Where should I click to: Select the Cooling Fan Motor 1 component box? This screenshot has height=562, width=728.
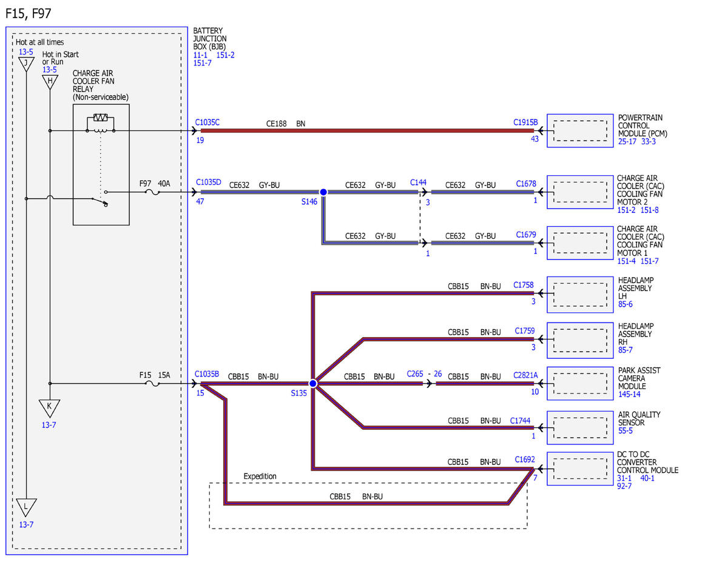pos(580,243)
